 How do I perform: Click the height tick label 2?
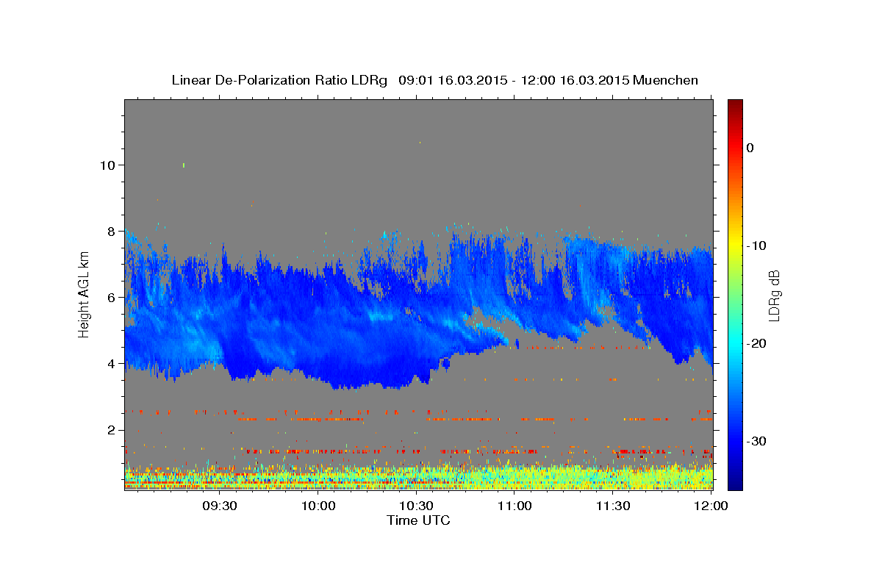[x=111, y=429]
